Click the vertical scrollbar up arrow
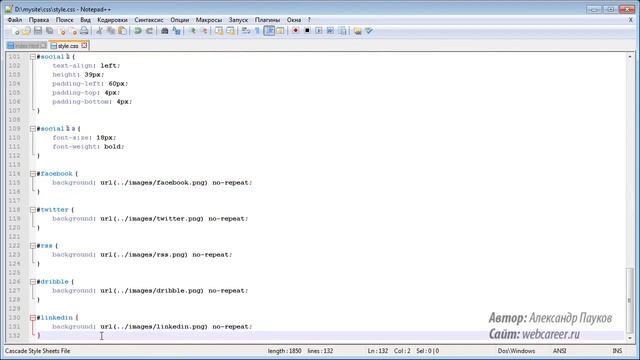 click(x=629, y=56)
